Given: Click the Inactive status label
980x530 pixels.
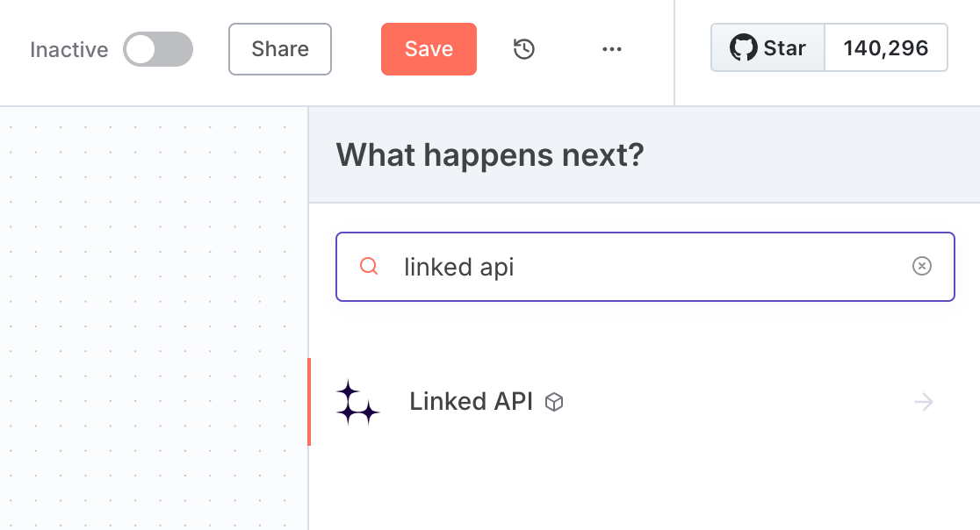Looking at the screenshot, I should pos(68,49).
